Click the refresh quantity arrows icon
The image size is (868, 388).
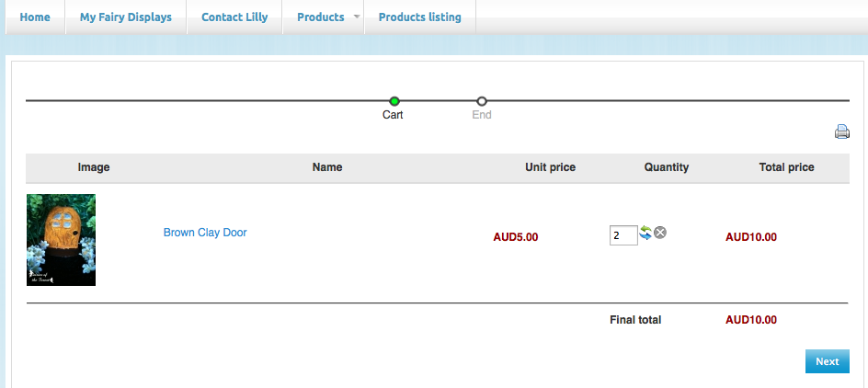click(645, 234)
